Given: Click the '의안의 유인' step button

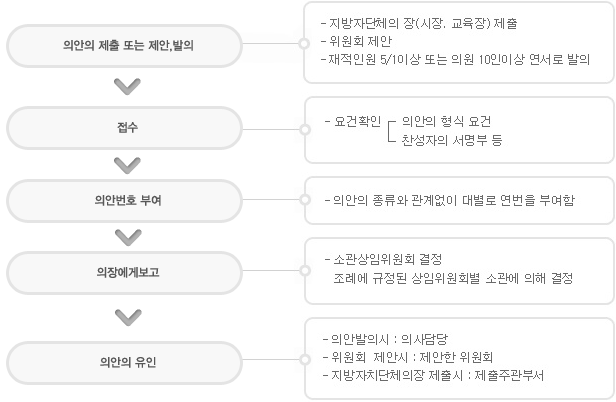Looking at the screenshot, I should coord(124,362).
